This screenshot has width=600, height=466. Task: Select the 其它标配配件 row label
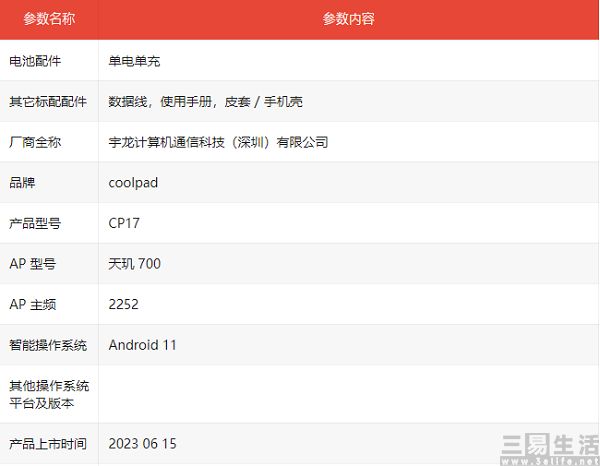[48, 102]
